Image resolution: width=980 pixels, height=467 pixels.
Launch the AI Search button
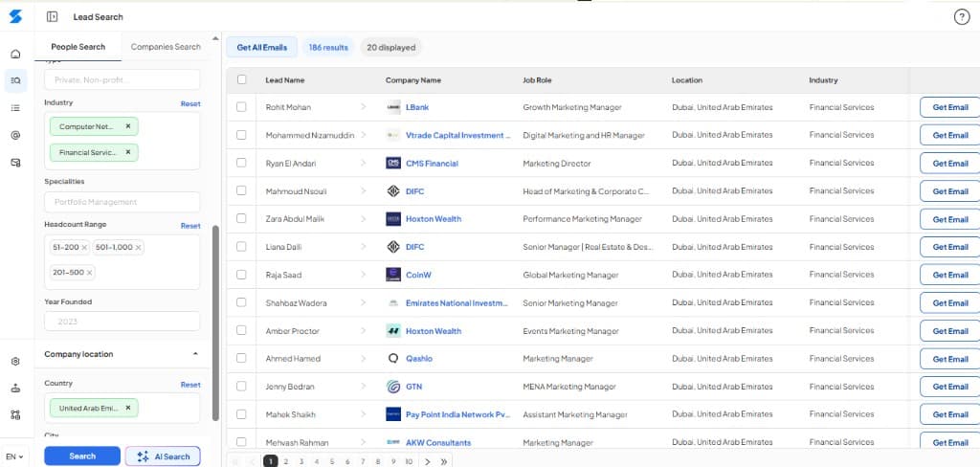click(163, 456)
